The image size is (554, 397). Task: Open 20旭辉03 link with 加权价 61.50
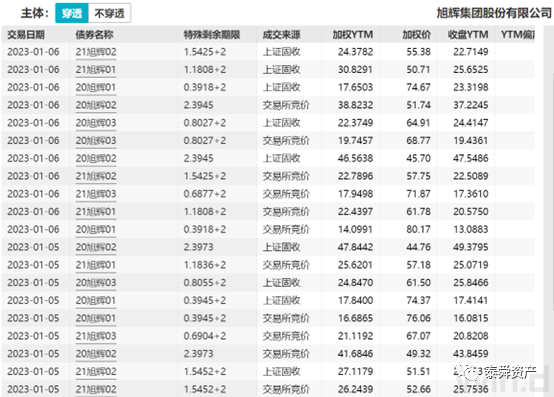(x=96, y=283)
